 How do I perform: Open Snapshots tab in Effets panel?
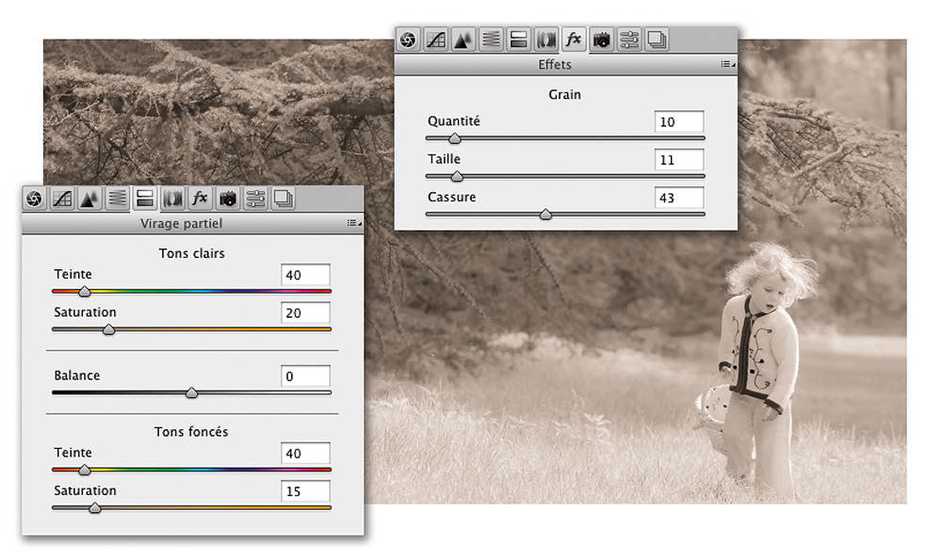pyautogui.click(x=657, y=40)
